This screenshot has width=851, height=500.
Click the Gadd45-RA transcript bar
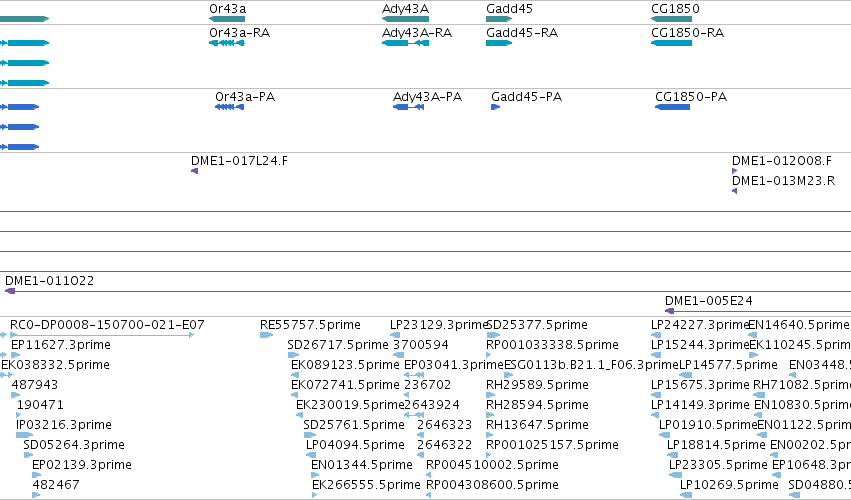499,43
